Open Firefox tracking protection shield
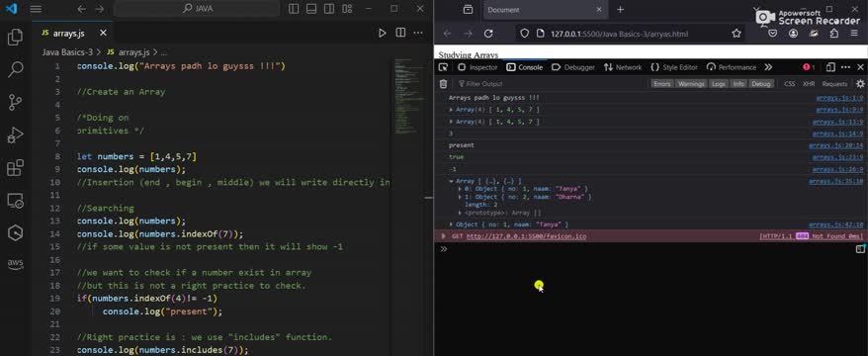The height and width of the screenshot is (356, 868). click(x=525, y=34)
